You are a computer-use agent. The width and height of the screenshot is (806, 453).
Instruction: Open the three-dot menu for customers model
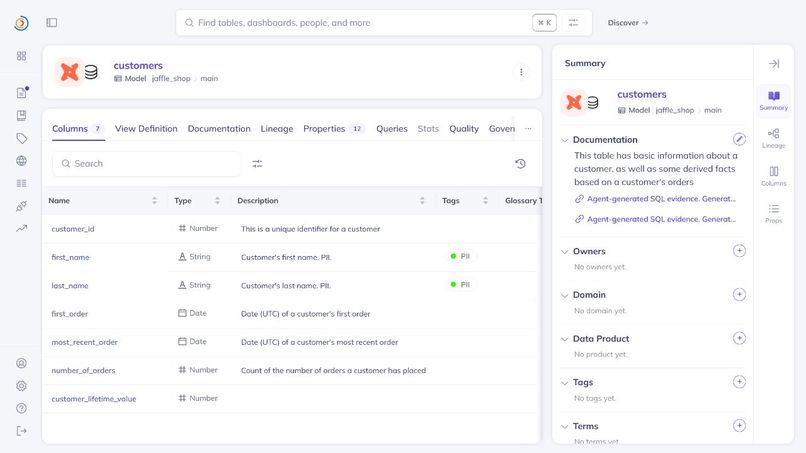point(521,72)
